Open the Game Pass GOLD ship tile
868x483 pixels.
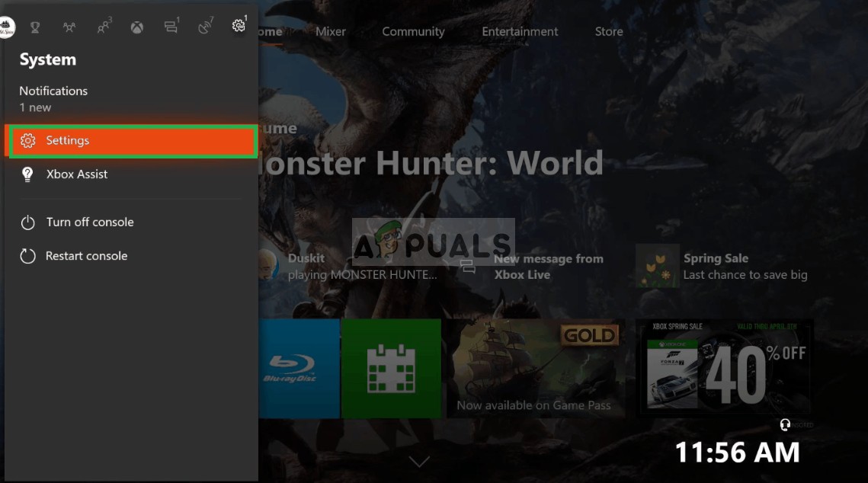[536, 369]
